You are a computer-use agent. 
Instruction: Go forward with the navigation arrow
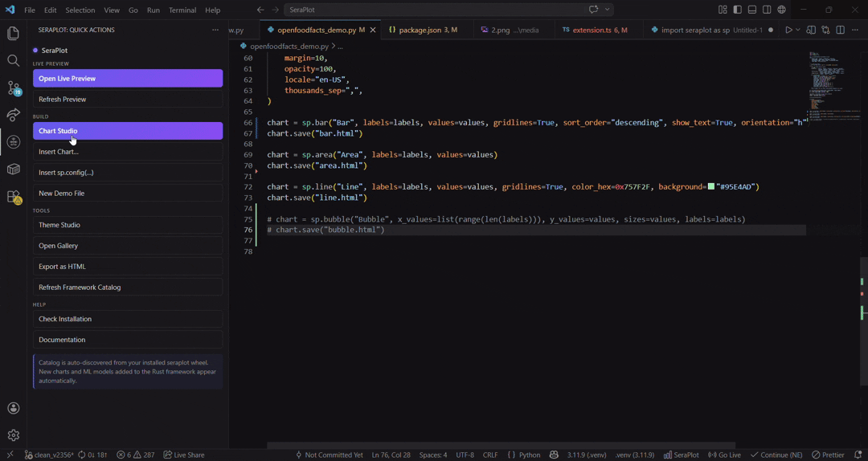275,10
